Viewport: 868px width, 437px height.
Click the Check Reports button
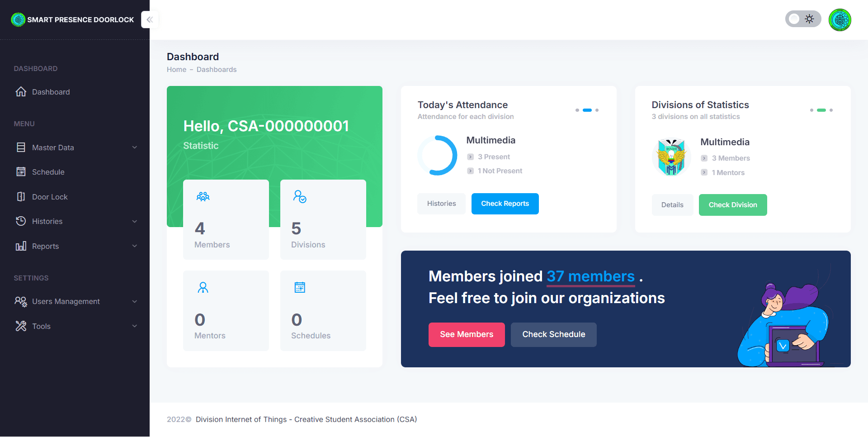pos(505,204)
